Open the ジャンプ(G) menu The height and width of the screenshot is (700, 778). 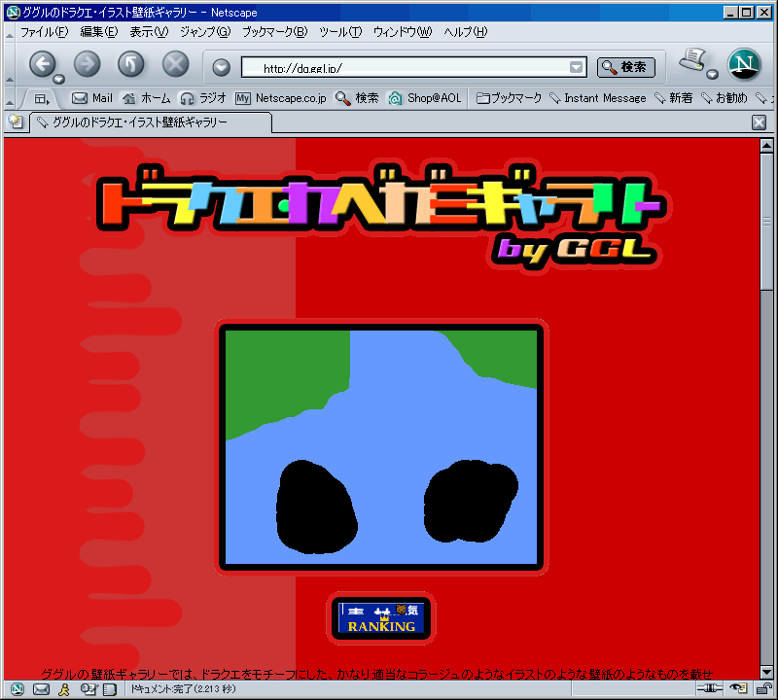205,32
